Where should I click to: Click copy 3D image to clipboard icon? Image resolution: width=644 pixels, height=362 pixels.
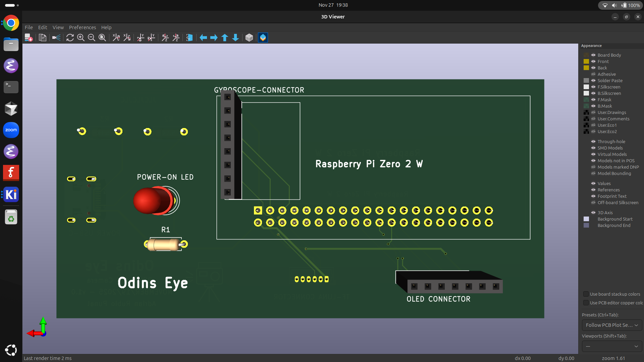click(43, 38)
